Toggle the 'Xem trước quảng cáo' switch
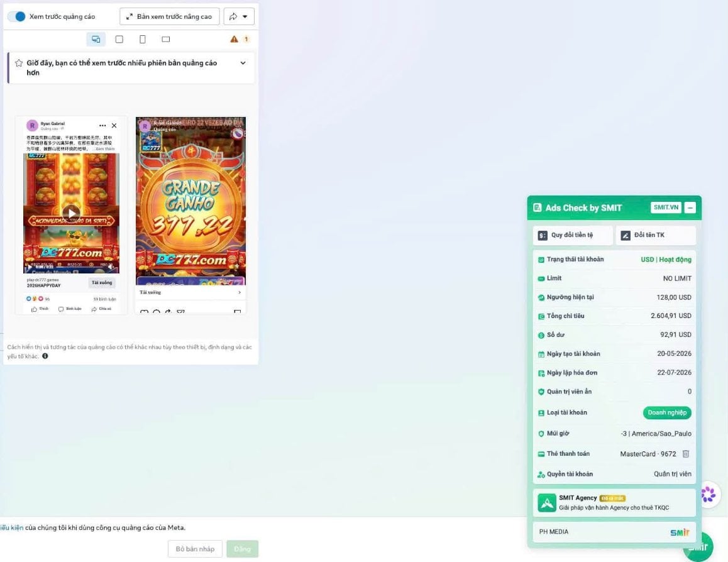The image size is (728, 562). 16,16
